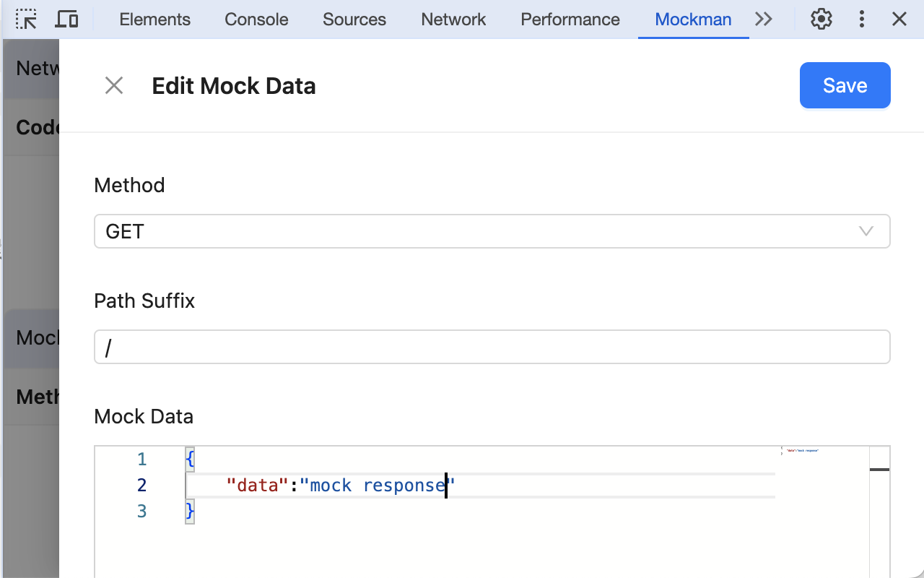Go to the Network tab

[x=453, y=20]
